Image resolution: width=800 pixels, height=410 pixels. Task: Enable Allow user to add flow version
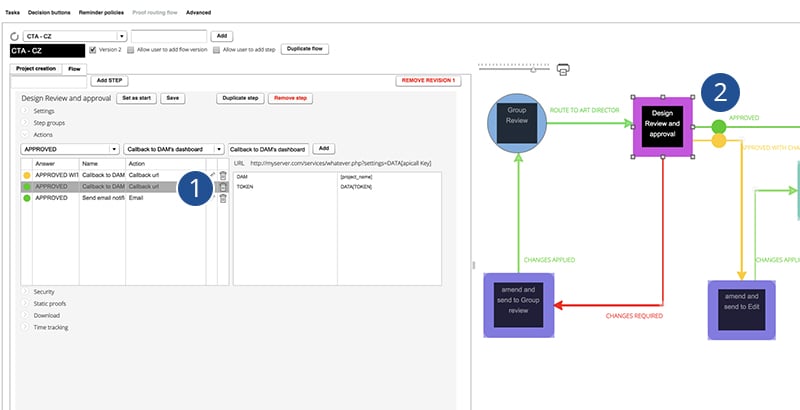tap(131, 50)
